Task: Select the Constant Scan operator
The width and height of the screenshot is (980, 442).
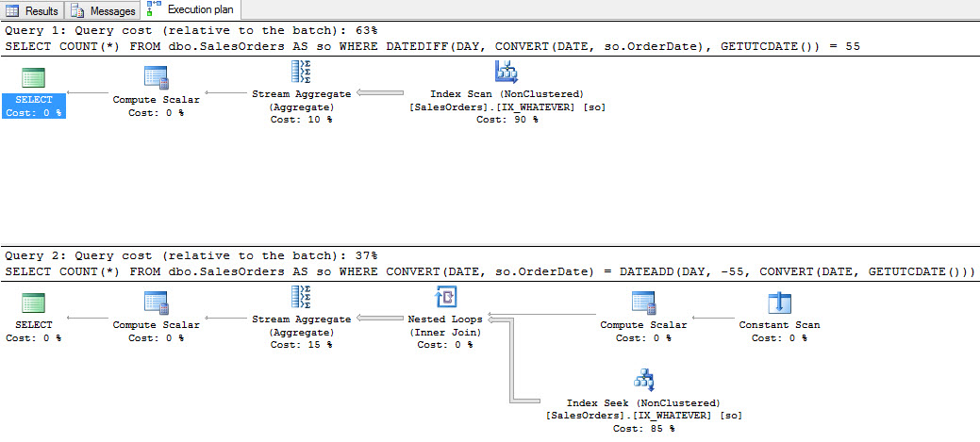Action: pyautogui.click(x=779, y=303)
